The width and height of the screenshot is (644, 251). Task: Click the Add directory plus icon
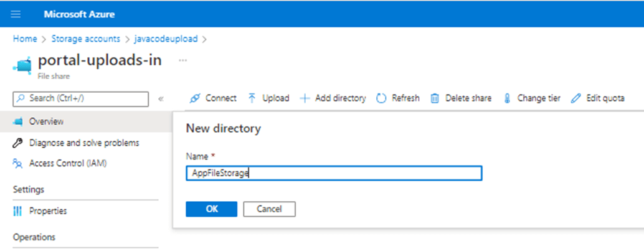click(305, 98)
